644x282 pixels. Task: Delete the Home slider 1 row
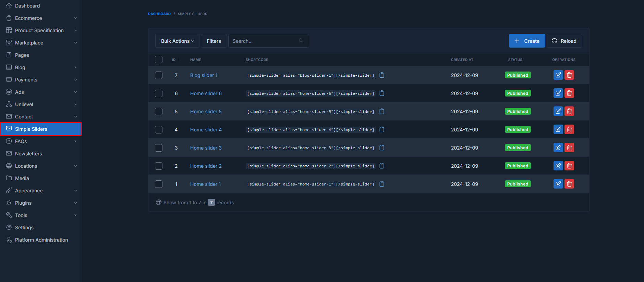(x=569, y=184)
